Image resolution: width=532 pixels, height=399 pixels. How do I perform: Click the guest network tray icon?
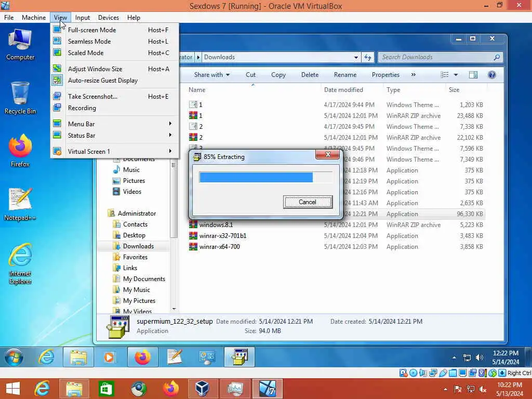tap(467, 357)
